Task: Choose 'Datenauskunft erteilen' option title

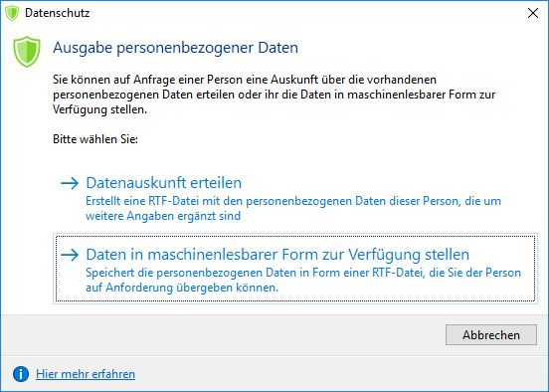Action: pyautogui.click(x=164, y=183)
